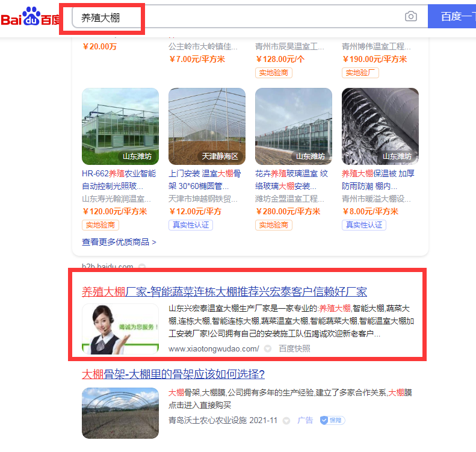Viewport: 476px width, 452px height.
Task: Open the Baidu logo homepage
Action: coord(30,17)
